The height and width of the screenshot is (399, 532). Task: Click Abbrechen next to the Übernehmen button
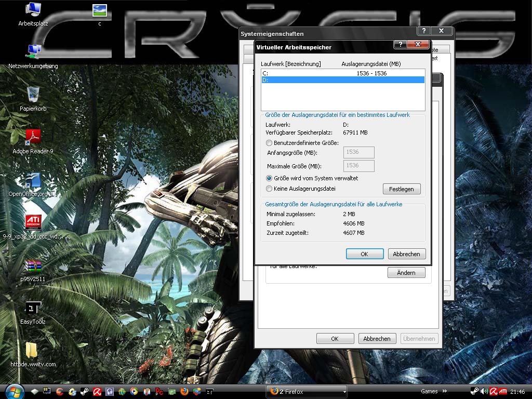pos(377,339)
